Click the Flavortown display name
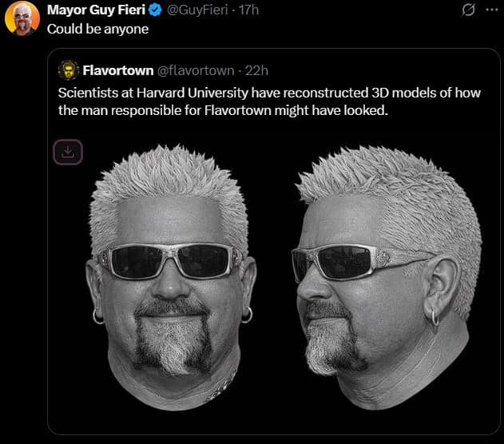504x444 pixels. coord(118,70)
